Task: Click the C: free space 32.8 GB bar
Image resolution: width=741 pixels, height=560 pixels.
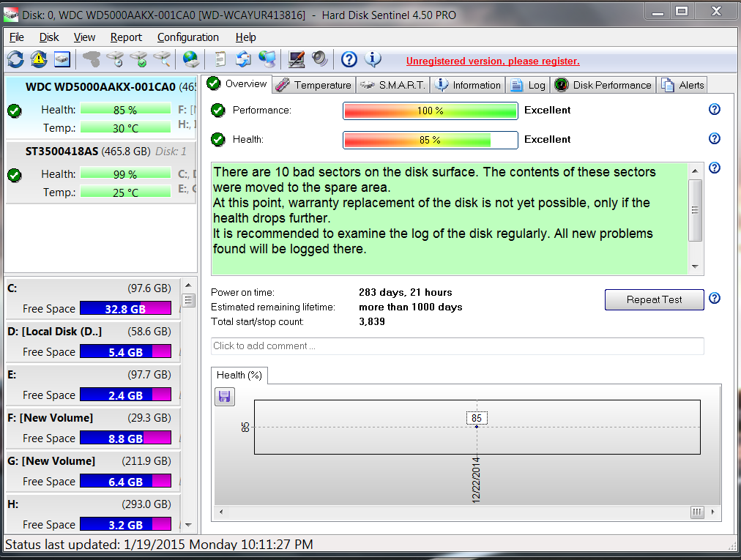Action: coord(125,309)
